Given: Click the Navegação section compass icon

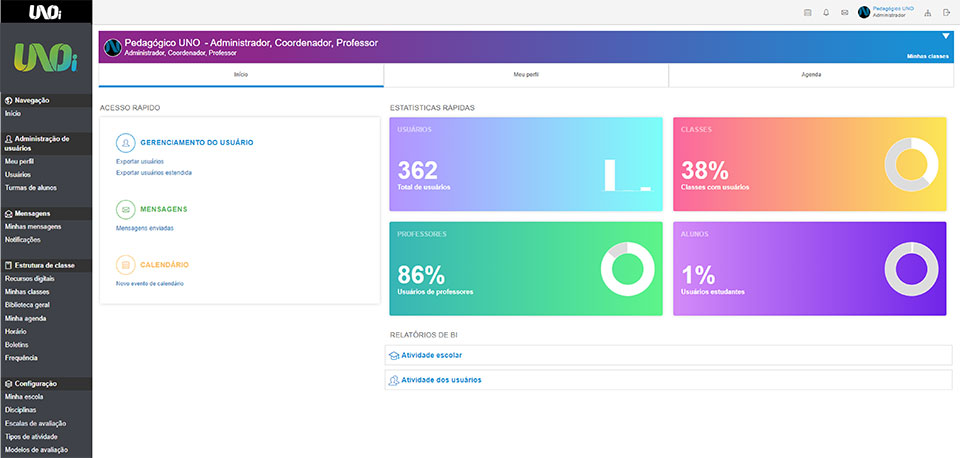Looking at the screenshot, I should (x=9, y=100).
